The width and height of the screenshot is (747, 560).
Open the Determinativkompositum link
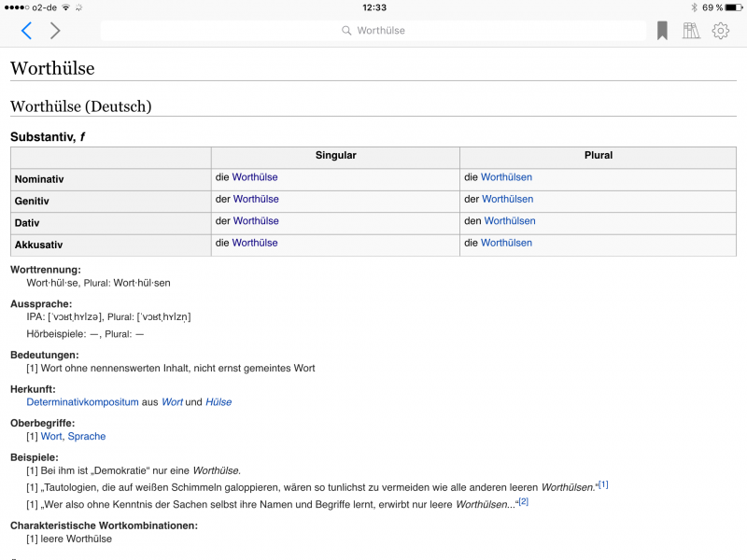point(82,402)
